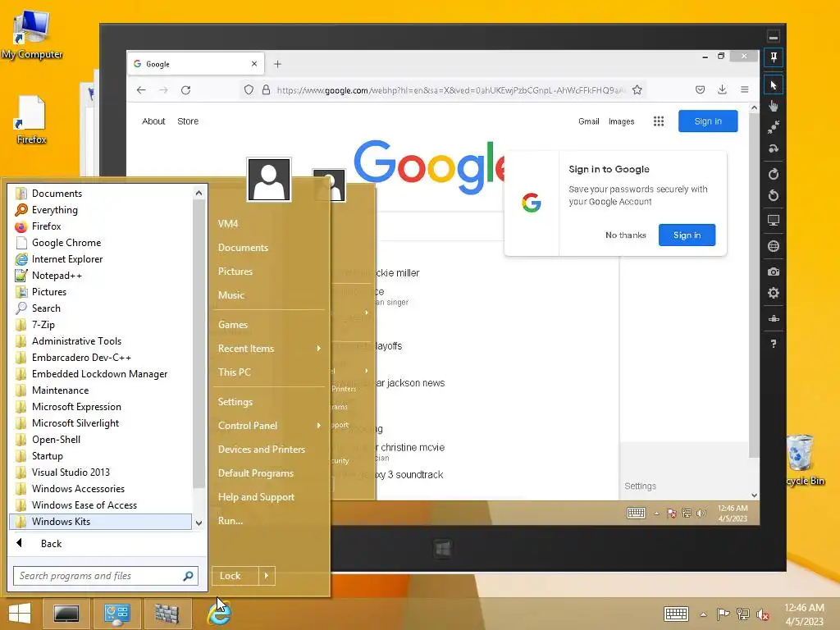The height and width of the screenshot is (630, 840).
Task: Open the Firefox downloads arrow icon
Action: [722, 89]
